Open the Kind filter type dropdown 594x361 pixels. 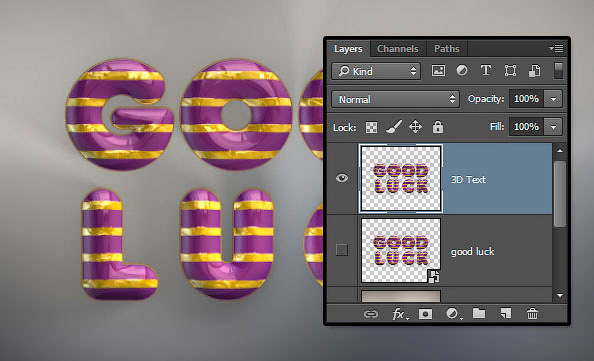pos(376,71)
